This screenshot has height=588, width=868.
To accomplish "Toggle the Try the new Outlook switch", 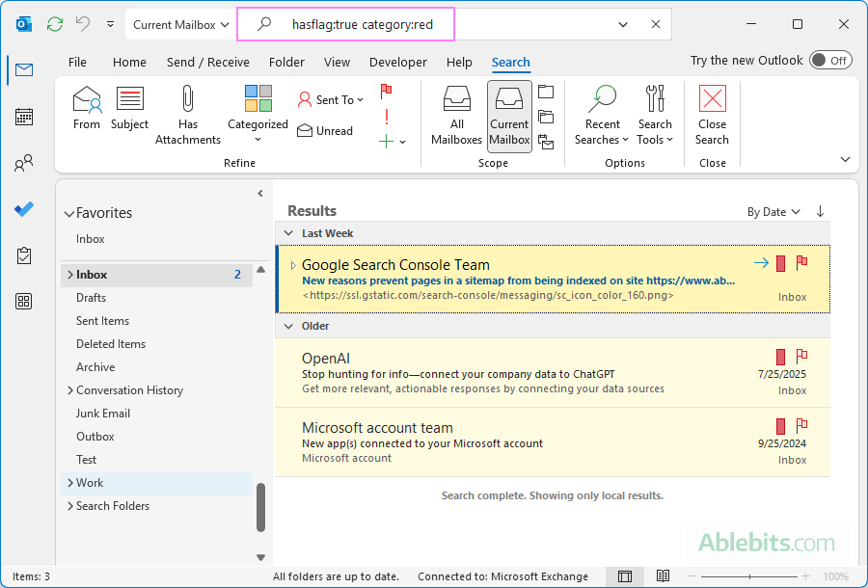I will [829, 61].
